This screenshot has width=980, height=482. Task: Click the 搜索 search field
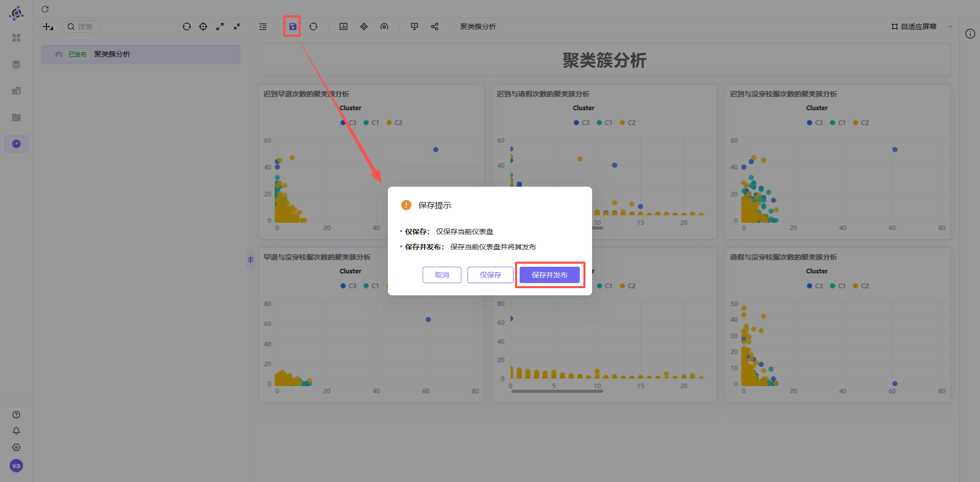pos(82,27)
